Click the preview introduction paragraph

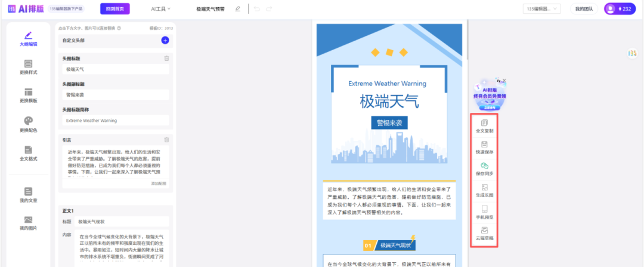tap(389, 201)
